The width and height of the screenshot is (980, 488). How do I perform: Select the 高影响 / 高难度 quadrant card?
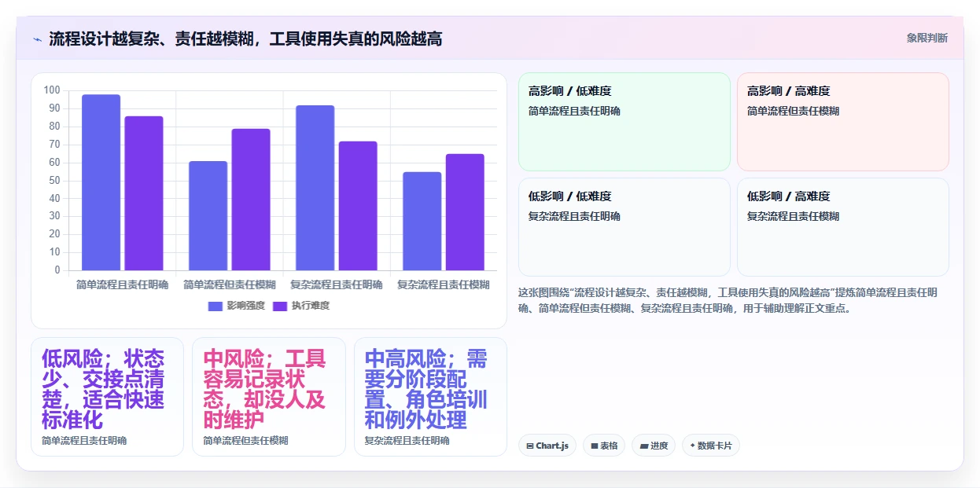[843, 122]
